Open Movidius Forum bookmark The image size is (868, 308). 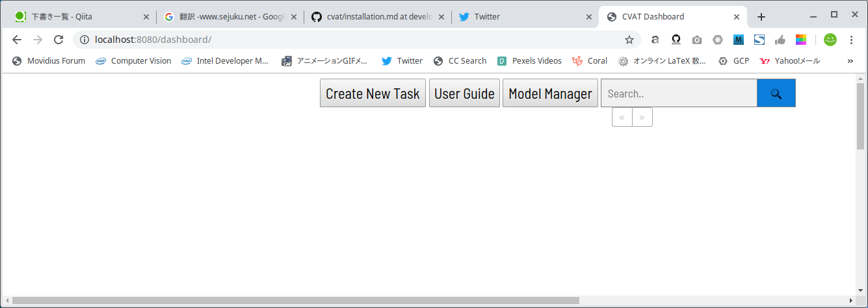(49, 61)
